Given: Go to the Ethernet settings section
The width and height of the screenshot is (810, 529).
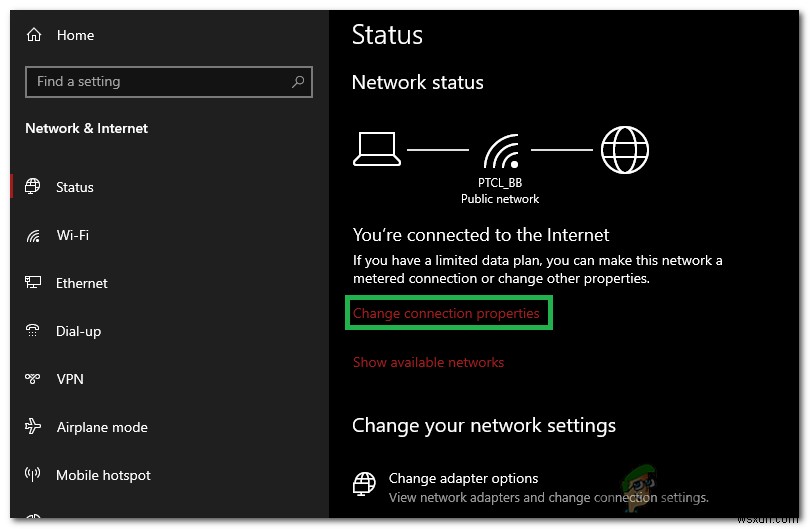Looking at the screenshot, I should tap(82, 283).
